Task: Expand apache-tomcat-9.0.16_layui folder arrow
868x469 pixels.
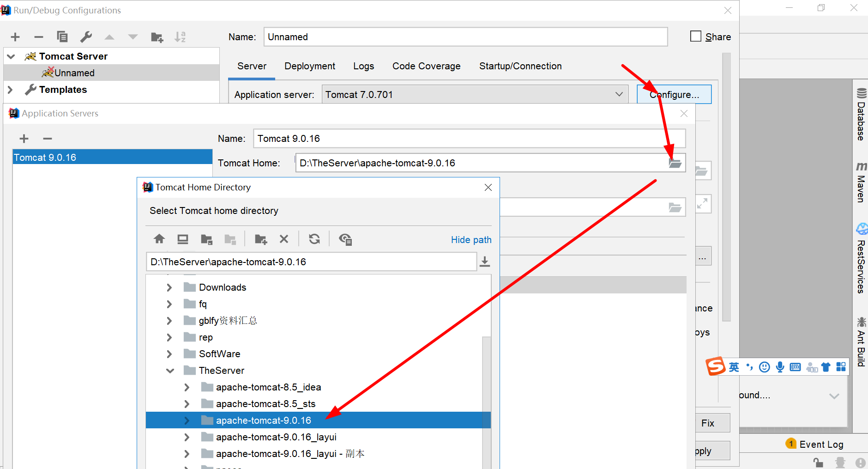Action: (187, 437)
